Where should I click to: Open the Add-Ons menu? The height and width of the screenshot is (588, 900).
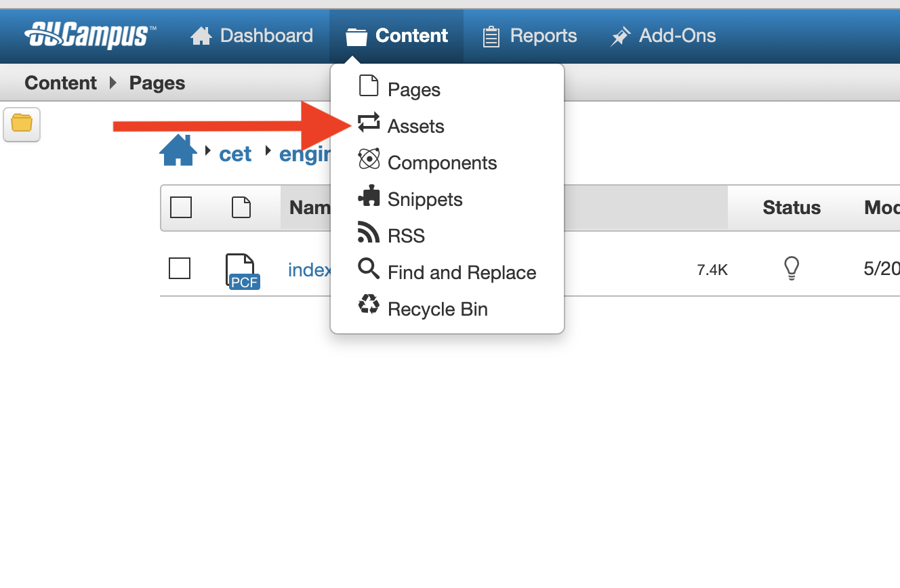pyautogui.click(x=663, y=36)
